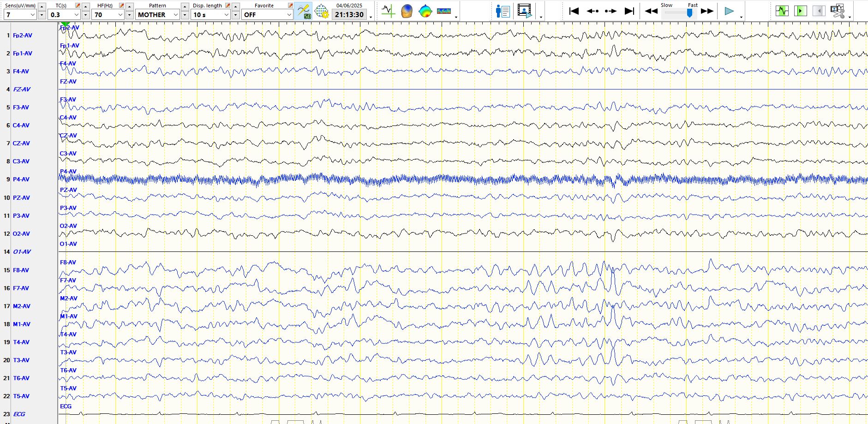This screenshot has height=424, width=868.
Task: Open the Disp. length dropdown
Action: (210, 15)
